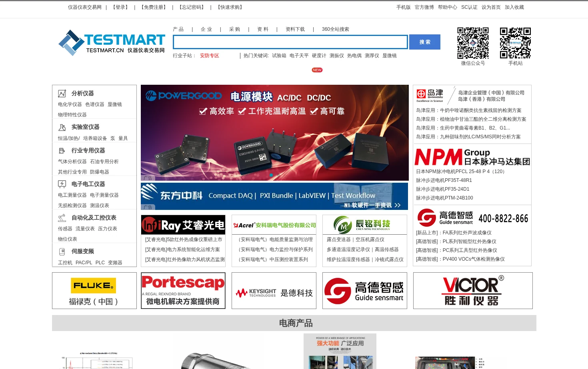Open 艾睿光电 电力系统智能化运维方案 link

[182, 249]
